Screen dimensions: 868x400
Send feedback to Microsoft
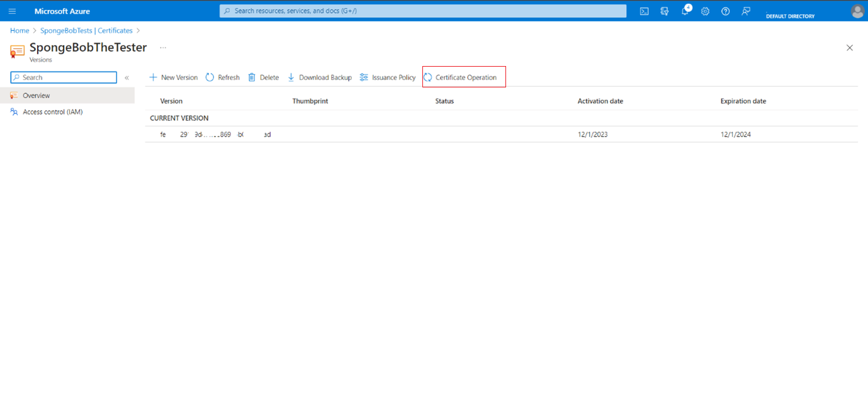click(x=746, y=11)
